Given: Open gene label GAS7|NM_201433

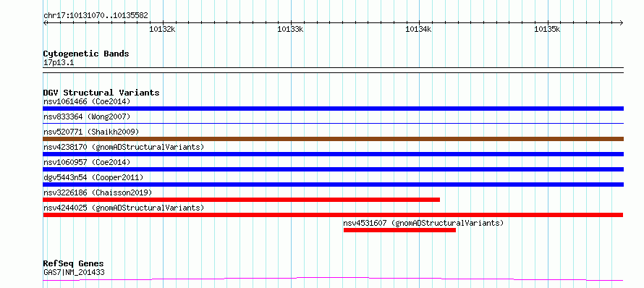Looking at the screenshot, I should point(74,272).
